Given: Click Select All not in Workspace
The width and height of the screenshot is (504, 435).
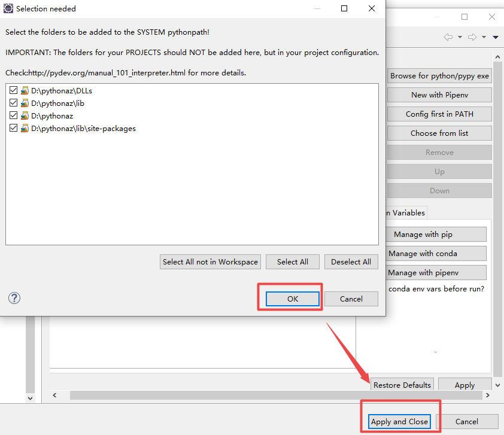Looking at the screenshot, I should (x=210, y=262).
